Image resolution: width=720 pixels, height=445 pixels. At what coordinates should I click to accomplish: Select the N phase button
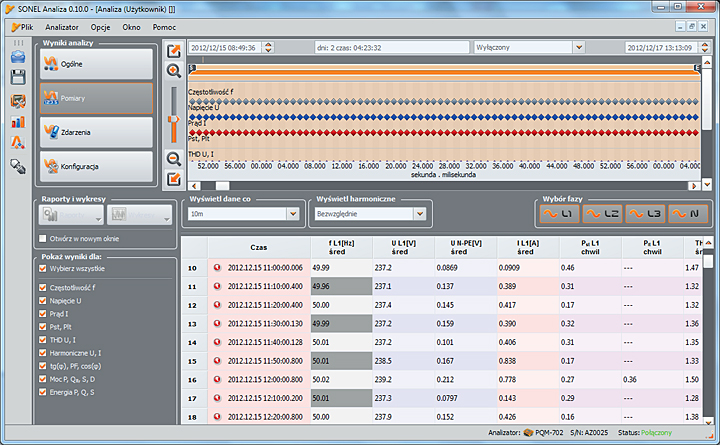(688, 213)
